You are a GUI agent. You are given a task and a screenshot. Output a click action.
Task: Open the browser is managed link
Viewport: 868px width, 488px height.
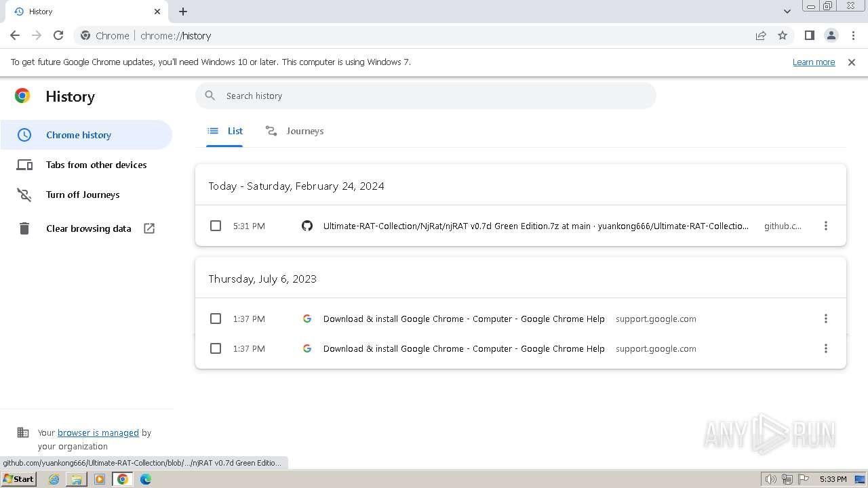point(98,432)
